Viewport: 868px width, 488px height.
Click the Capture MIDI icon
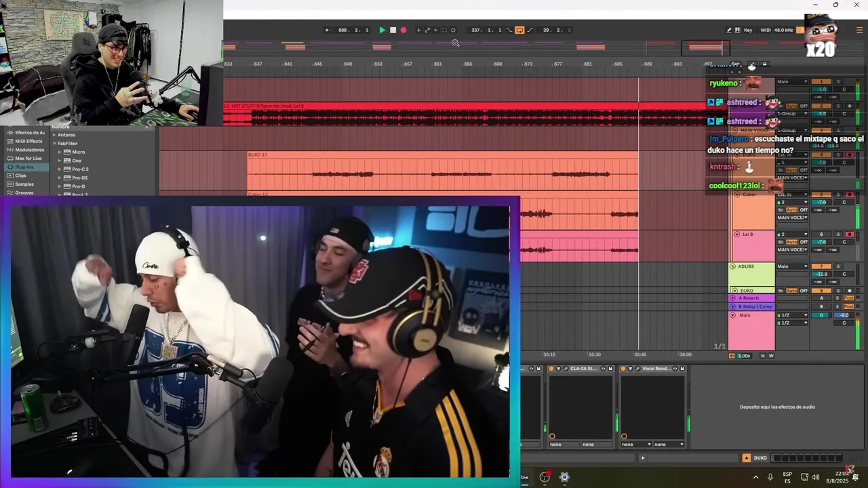[445, 30]
